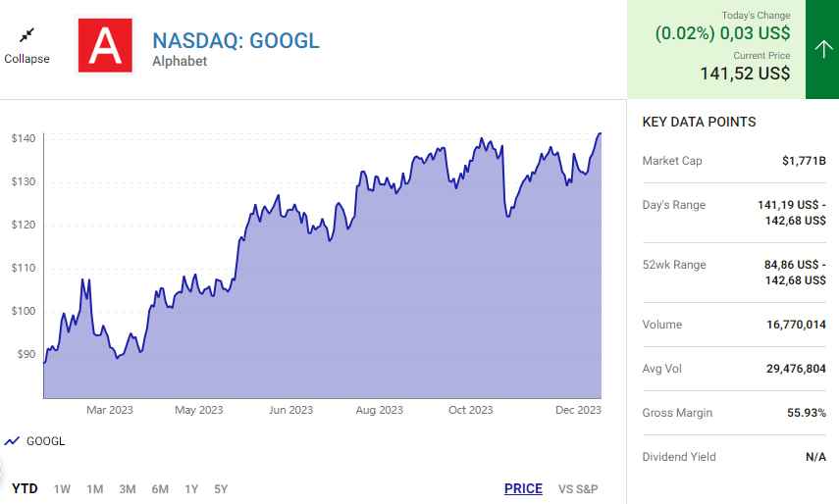Viewport: 839px width, 504px height.
Task: Switch chart to 3M range
Action: (x=127, y=488)
